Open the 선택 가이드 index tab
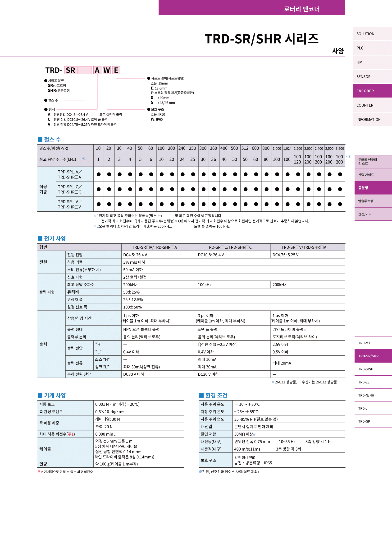This screenshot has width=392, height=555. click(x=373, y=175)
